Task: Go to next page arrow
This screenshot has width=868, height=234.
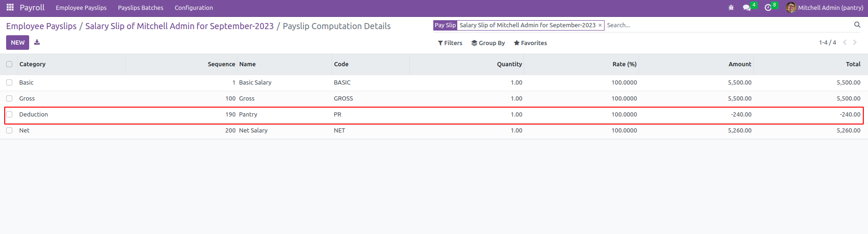Action: pos(855,43)
